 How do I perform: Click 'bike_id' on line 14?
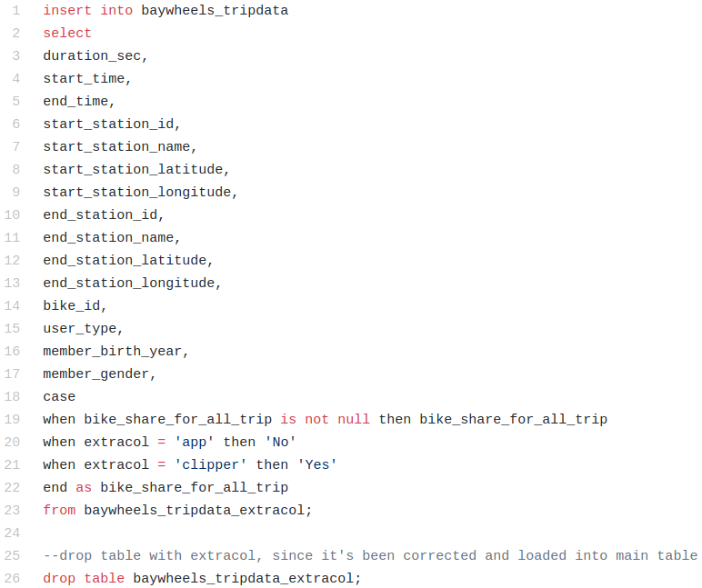pos(72,306)
